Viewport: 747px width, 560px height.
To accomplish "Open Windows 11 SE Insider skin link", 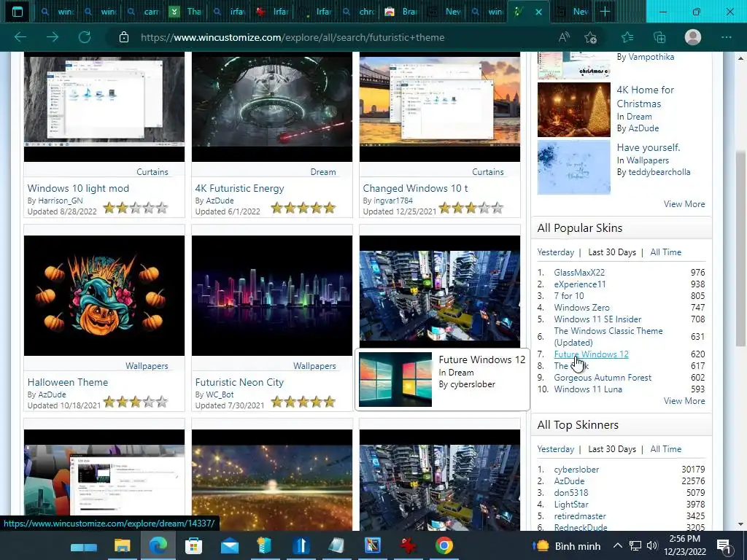I will 597,319.
